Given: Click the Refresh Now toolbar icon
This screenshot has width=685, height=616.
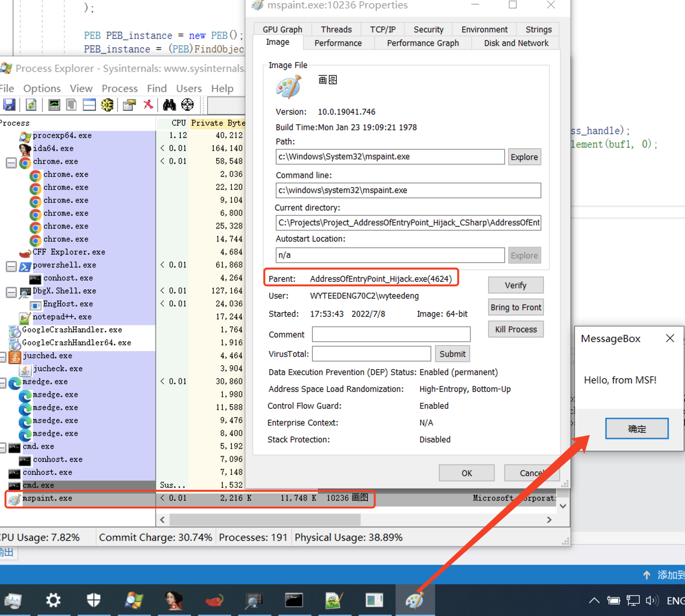Looking at the screenshot, I should (31, 105).
